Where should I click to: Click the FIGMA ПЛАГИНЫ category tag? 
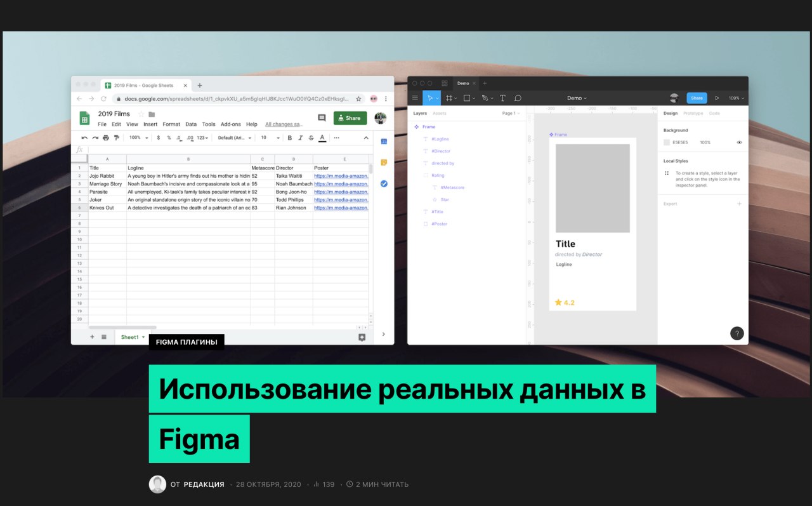(187, 342)
